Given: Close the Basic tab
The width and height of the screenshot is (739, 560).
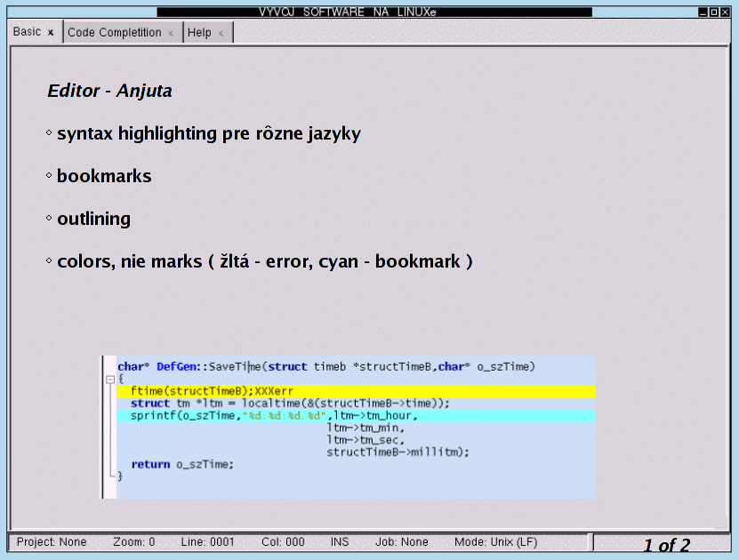Looking at the screenshot, I should pyautogui.click(x=51, y=33).
